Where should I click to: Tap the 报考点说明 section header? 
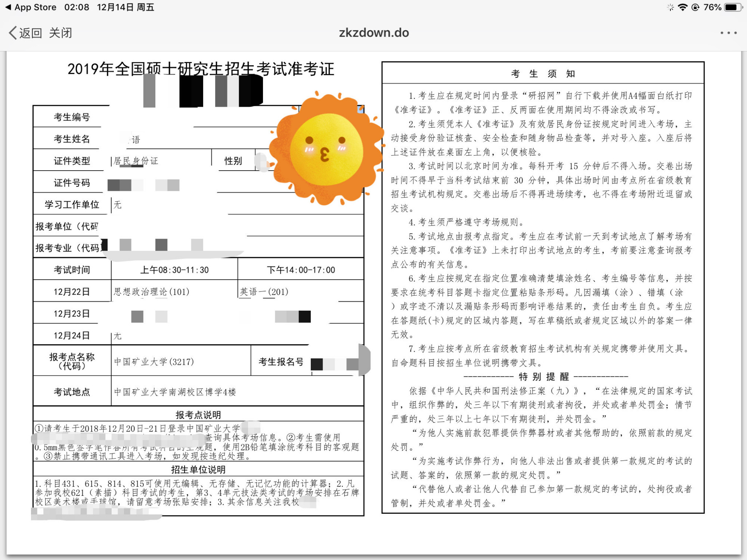tap(198, 414)
